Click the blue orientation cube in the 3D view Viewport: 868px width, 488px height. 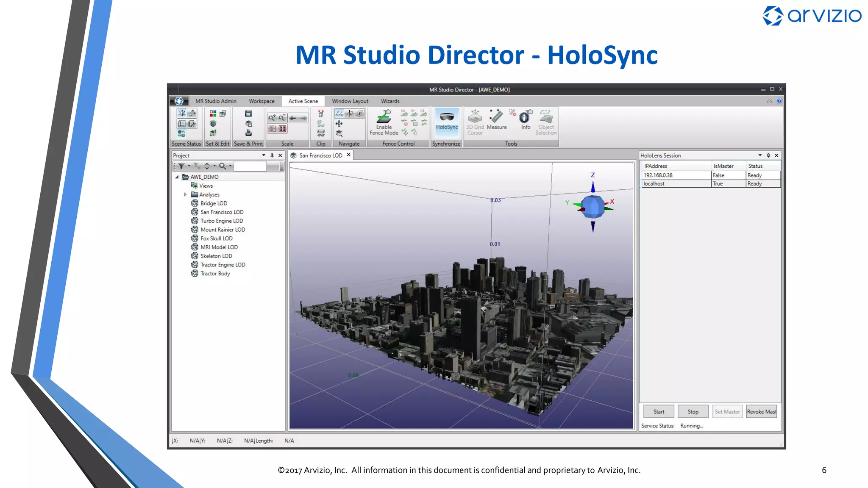point(593,207)
